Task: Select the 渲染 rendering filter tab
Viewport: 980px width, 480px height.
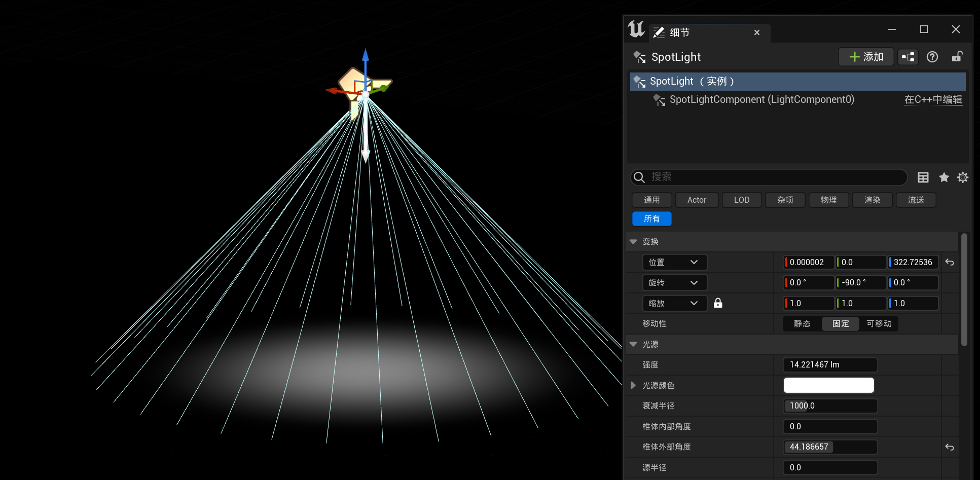Action: (872, 200)
